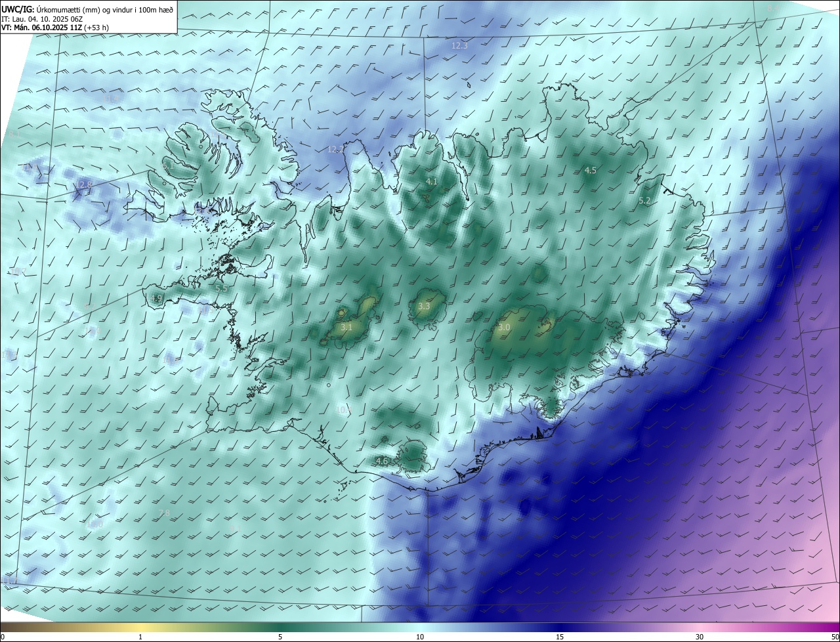Click the 5.5 value label on the map
Image resolution: width=840 pixels, height=642 pixels.
pyautogui.click(x=221, y=288)
